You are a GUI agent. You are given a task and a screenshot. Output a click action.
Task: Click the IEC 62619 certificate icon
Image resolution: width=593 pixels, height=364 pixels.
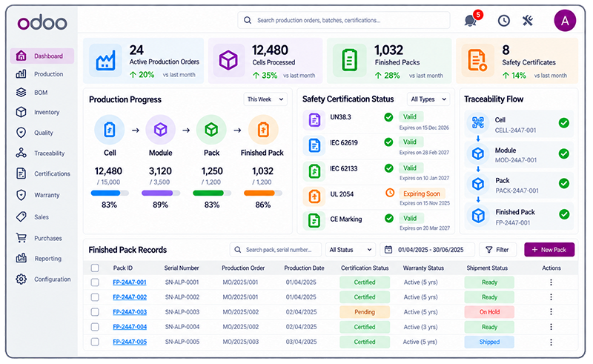click(314, 146)
